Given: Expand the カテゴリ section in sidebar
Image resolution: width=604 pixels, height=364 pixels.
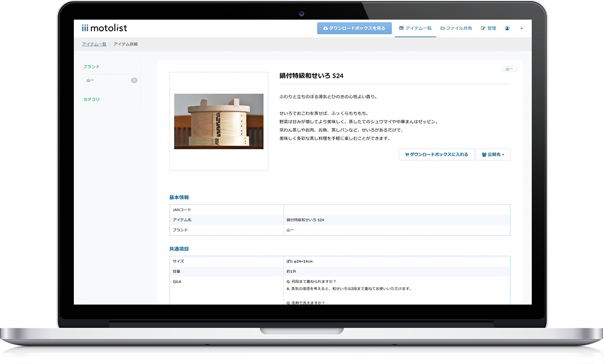Looking at the screenshot, I should [91, 100].
